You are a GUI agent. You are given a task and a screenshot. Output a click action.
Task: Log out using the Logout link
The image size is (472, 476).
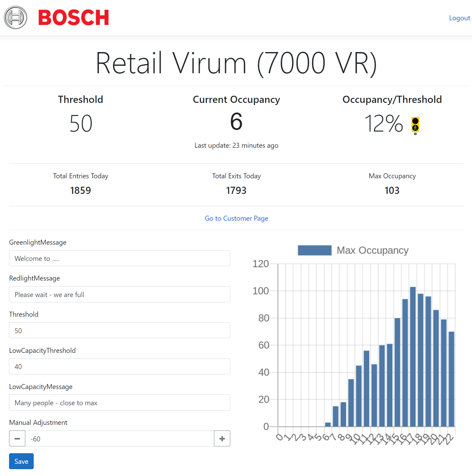click(459, 18)
